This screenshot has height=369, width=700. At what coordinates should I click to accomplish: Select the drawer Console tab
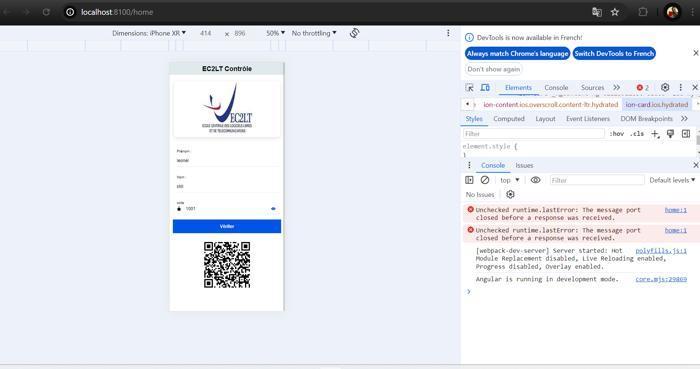[493, 166]
